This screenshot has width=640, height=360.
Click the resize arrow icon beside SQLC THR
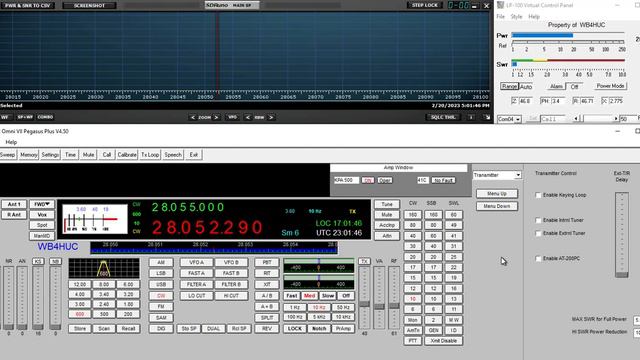click(x=487, y=118)
